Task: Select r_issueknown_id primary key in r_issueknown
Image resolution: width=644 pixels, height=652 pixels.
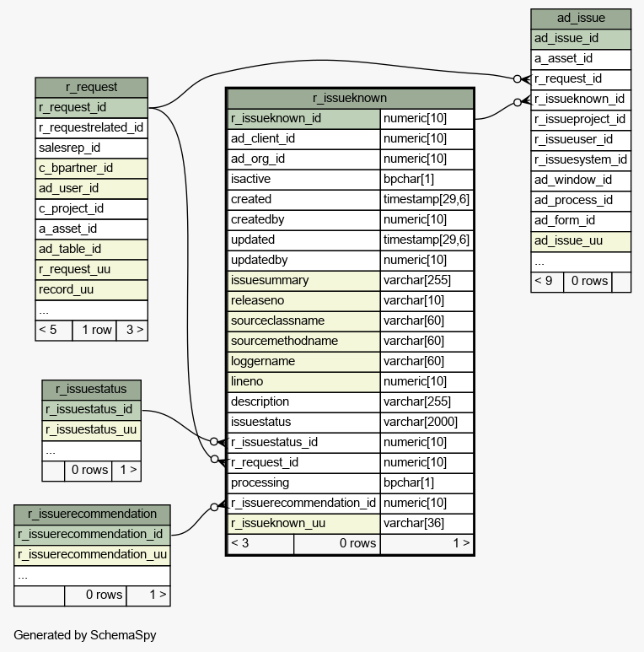Action: point(303,119)
